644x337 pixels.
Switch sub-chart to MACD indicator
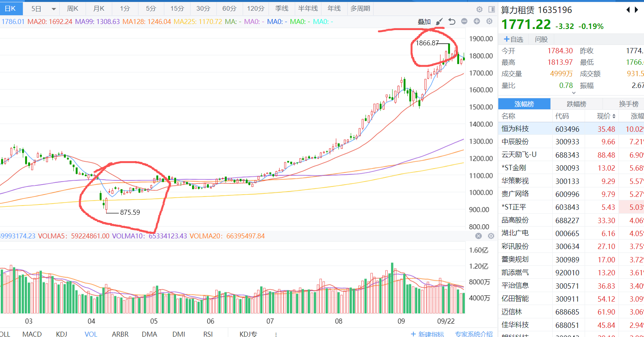32,334
